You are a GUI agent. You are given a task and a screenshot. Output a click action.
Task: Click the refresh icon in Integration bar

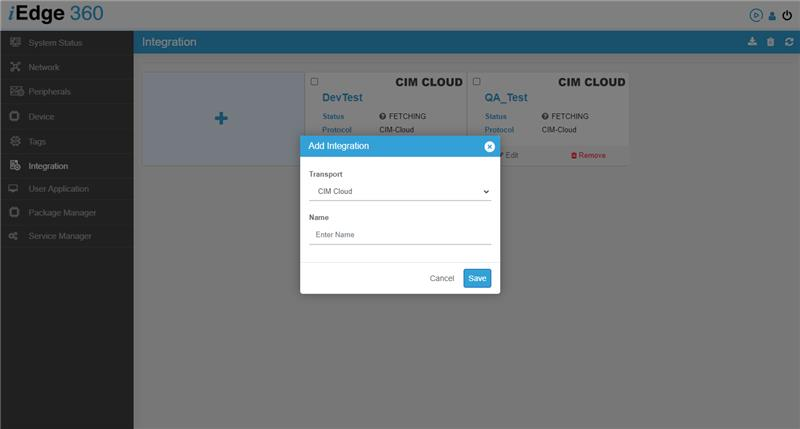click(x=788, y=42)
